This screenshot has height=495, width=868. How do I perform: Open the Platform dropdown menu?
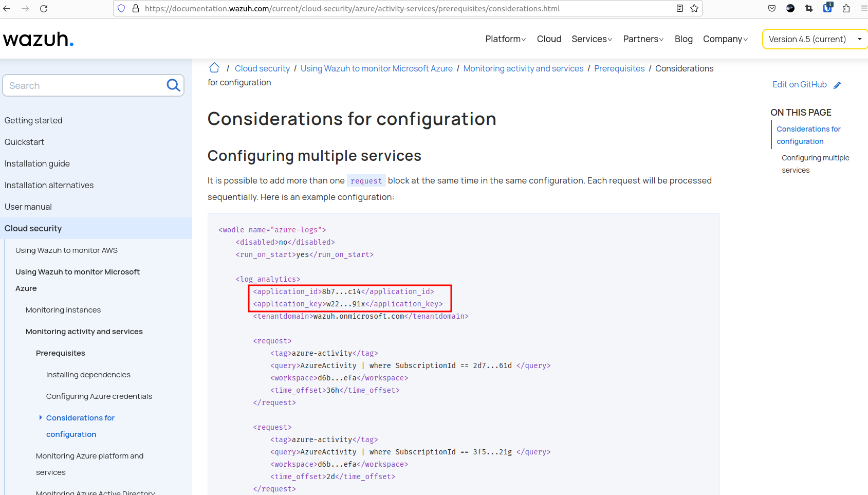coord(505,39)
